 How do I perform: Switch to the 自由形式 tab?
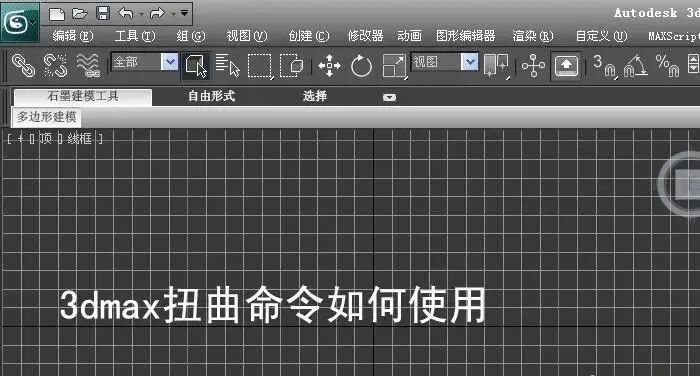211,96
